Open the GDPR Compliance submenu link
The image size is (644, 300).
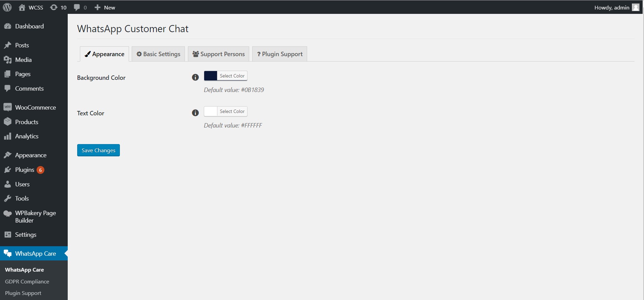tap(27, 281)
